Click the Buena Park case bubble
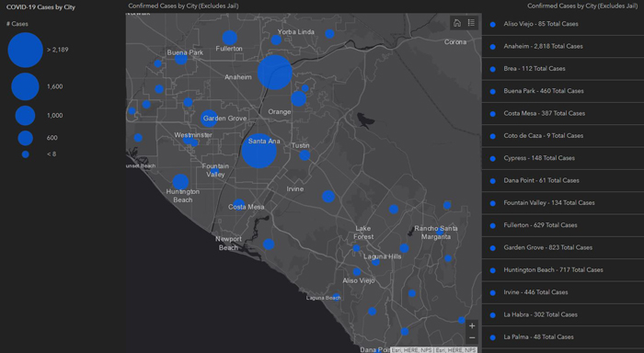The image size is (644, 353). point(181,59)
